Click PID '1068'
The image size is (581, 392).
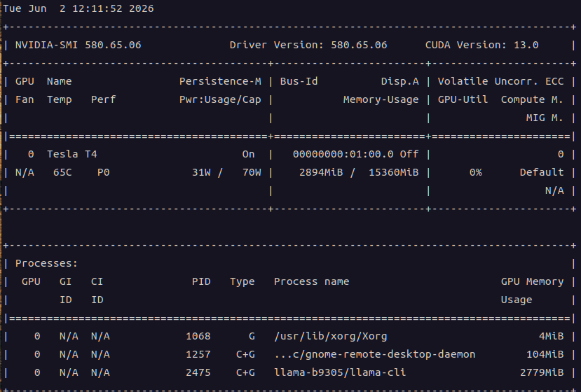[x=198, y=337]
